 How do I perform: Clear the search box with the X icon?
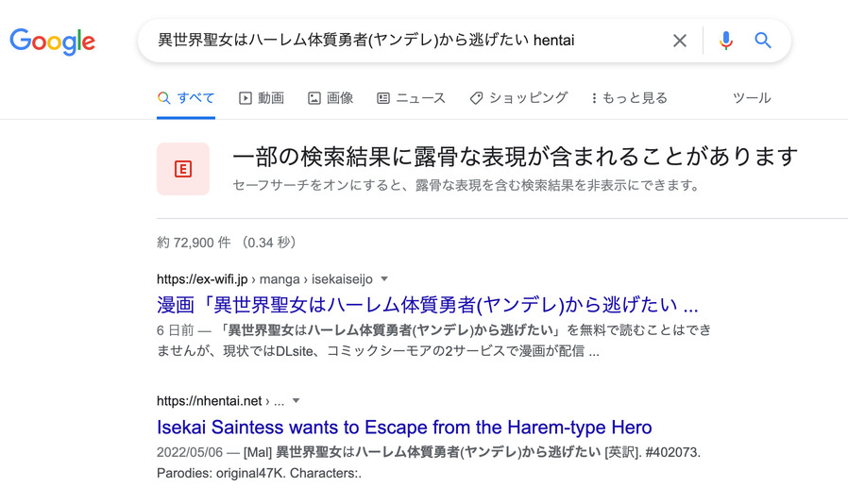679,41
